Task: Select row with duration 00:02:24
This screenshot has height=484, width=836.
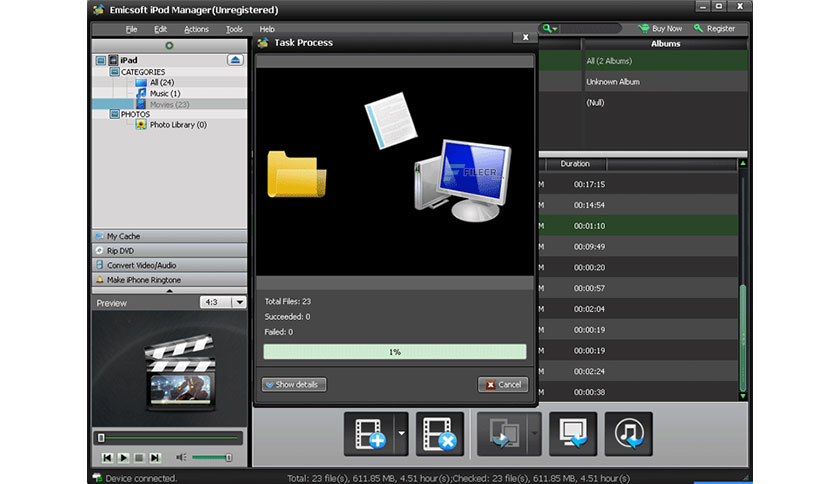Action: (638, 372)
